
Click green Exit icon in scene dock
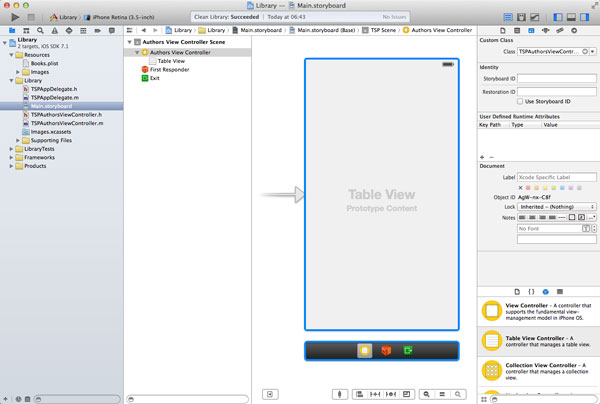pyautogui.click(x=408, y=350)
